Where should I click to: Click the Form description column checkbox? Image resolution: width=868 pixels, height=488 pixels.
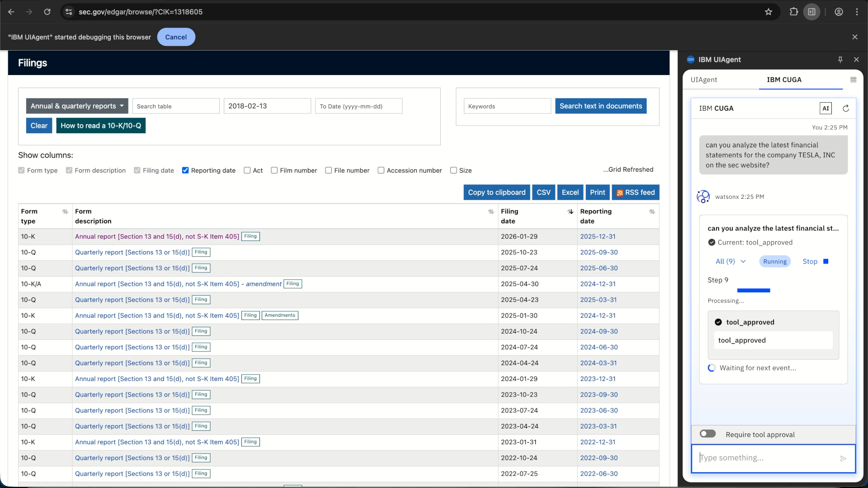click(69, 170)
